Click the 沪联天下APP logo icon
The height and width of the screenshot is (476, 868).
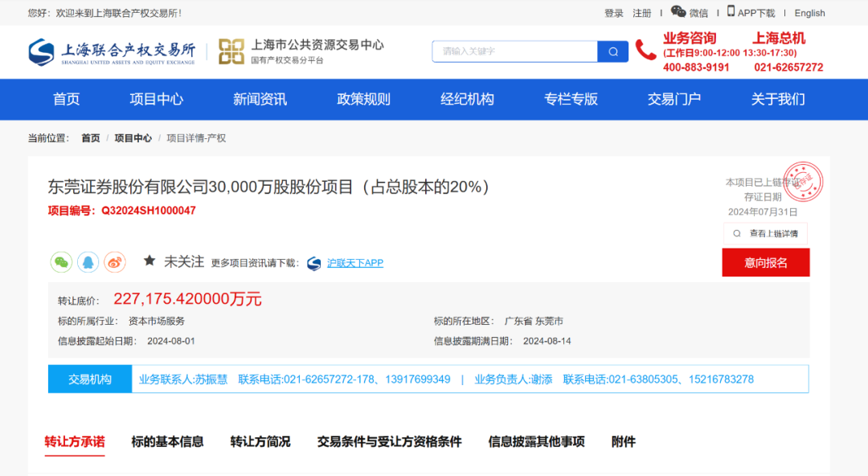pos(313,263)
